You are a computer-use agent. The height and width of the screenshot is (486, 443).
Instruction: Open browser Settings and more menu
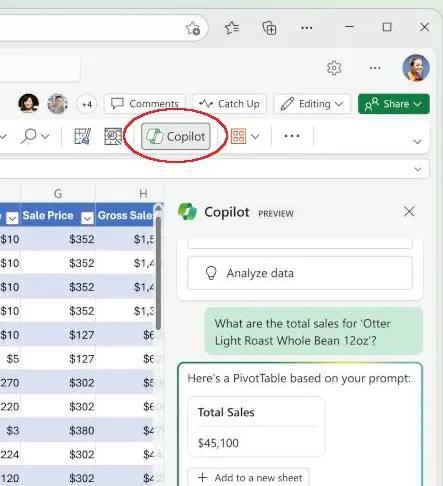tap(307, 28)
